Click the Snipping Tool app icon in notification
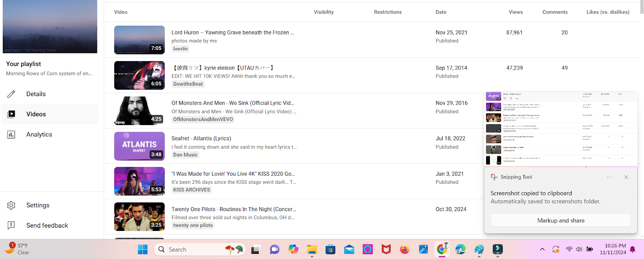Viewport: 644px width, 259px height. [494, 177]
